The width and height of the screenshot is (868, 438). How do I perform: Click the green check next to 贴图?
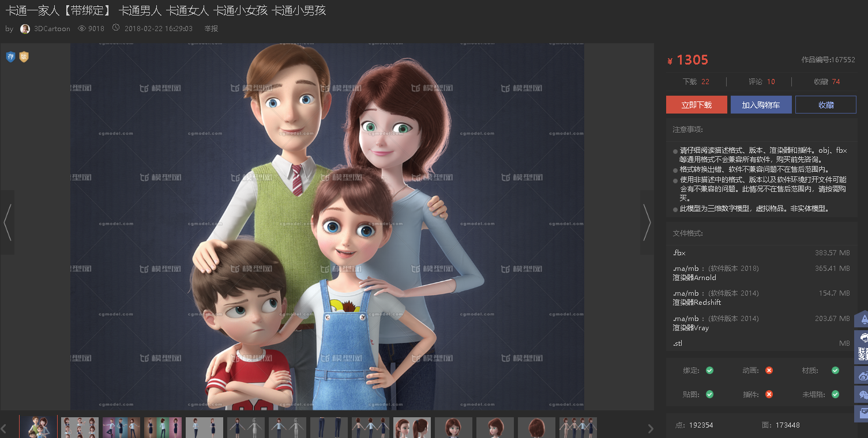point(709,394)
